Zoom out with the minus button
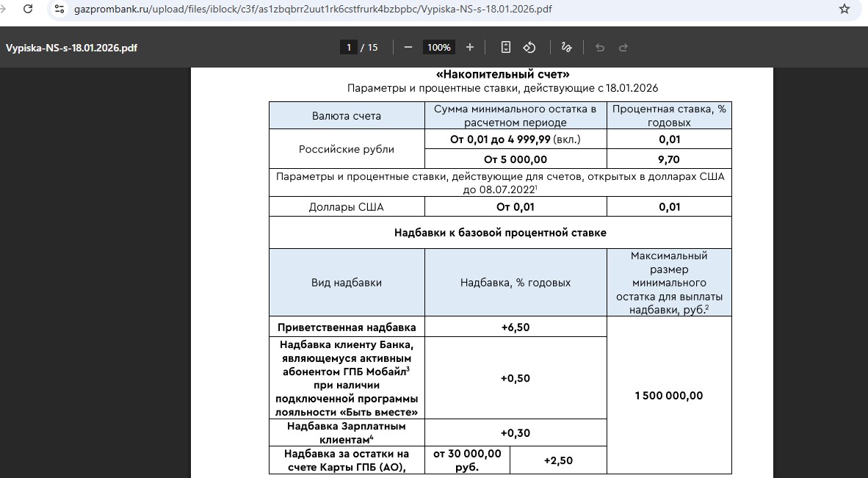The image size is (868, 478). click(408, 47)
